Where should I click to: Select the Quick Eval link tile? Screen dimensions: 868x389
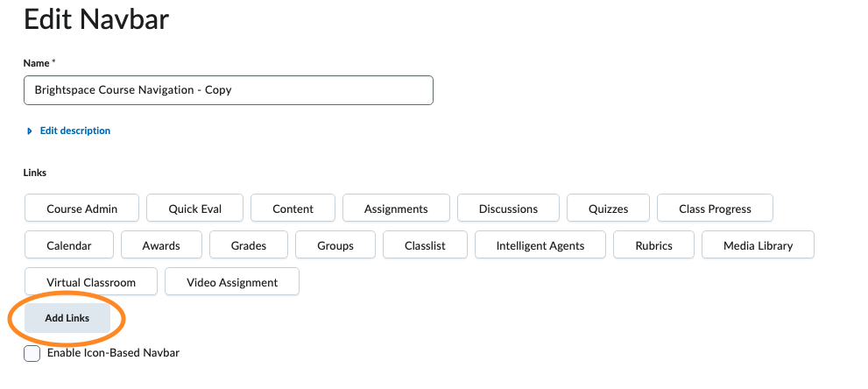(x=194, y=209)
